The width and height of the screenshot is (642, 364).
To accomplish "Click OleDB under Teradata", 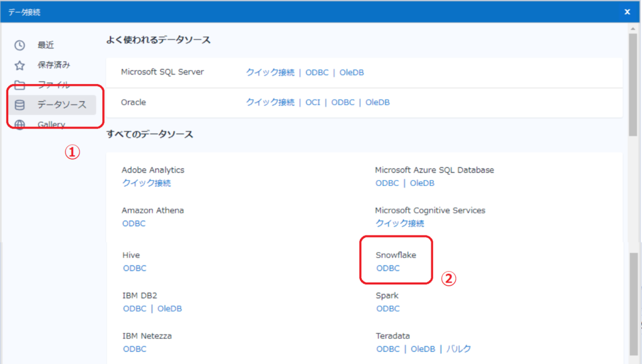I will (x=423, y=349).
